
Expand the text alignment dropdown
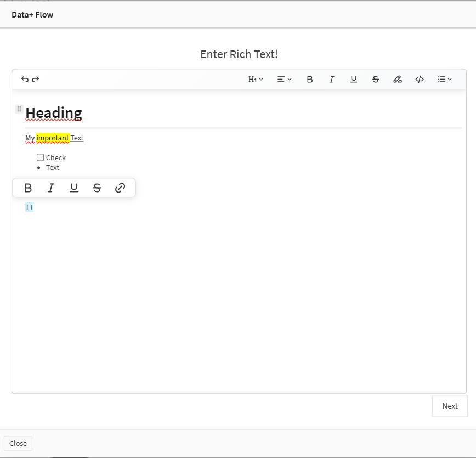(x=284, y=80)
